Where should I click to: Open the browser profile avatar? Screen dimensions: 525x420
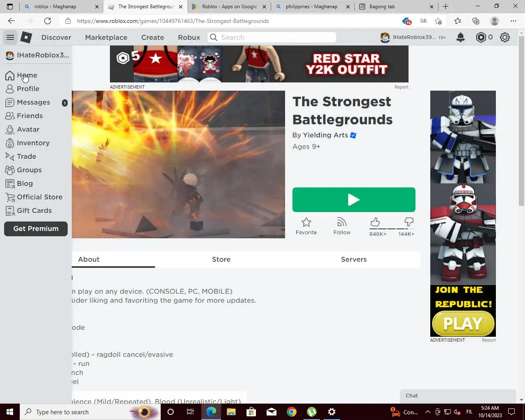pyautogui.click(x=495, y=21)
